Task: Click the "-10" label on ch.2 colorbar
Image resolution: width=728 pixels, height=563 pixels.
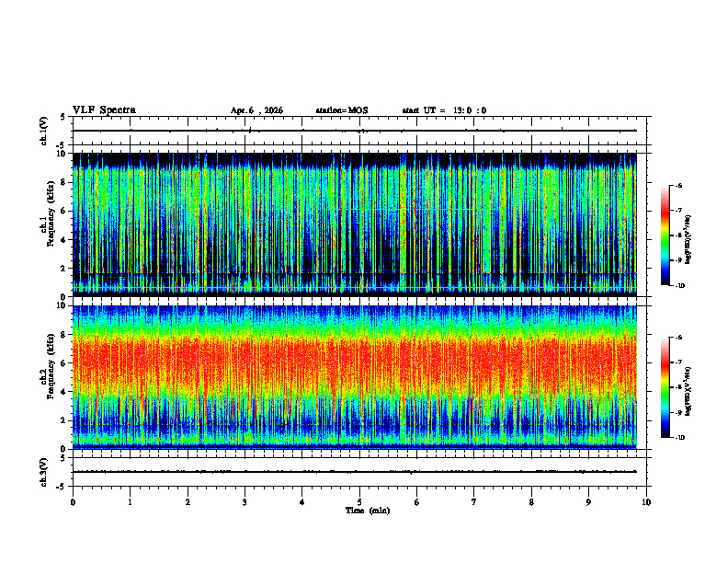Action: (679, 438)
